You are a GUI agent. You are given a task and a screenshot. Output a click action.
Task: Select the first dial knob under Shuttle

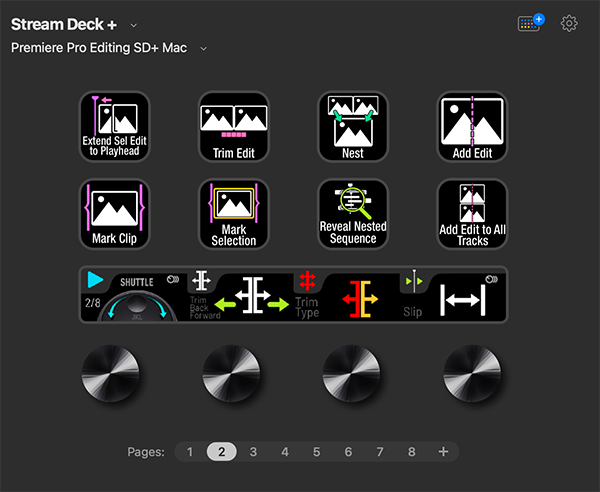coord(111,373)
